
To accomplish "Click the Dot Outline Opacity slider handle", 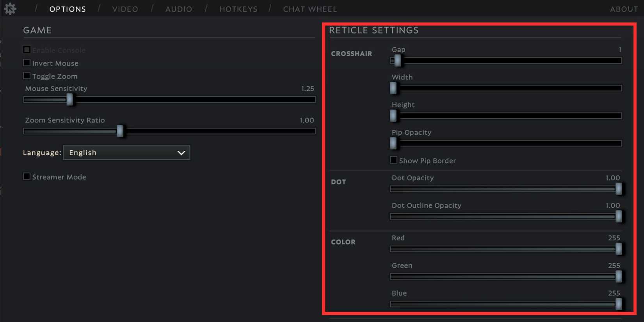I will [x=619, y=217].
